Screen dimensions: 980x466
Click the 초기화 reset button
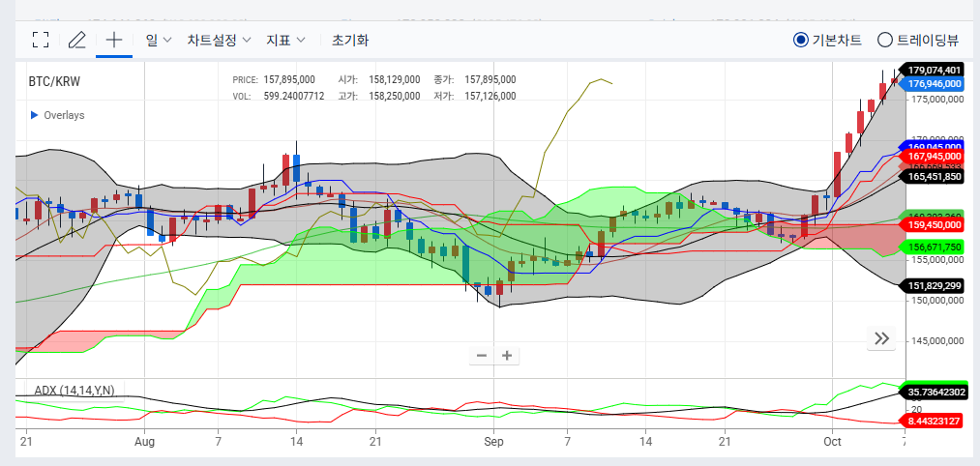click(350, 40)
